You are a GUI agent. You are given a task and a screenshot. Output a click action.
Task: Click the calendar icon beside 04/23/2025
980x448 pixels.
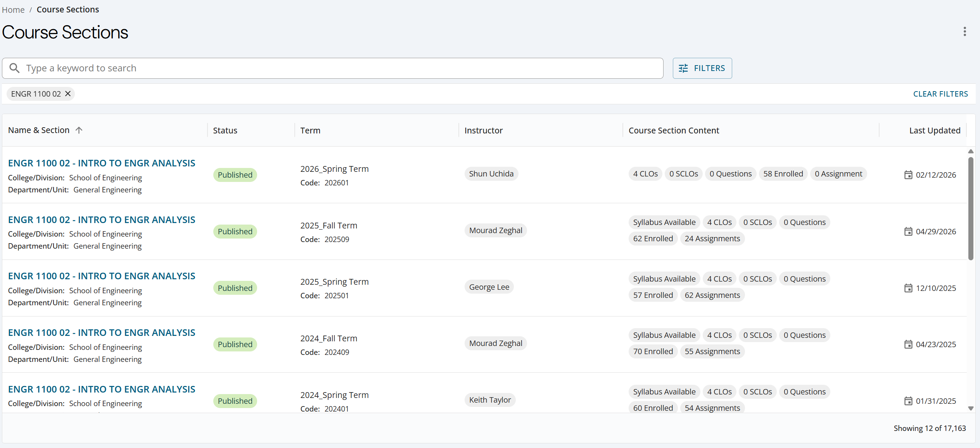[908, 344]
